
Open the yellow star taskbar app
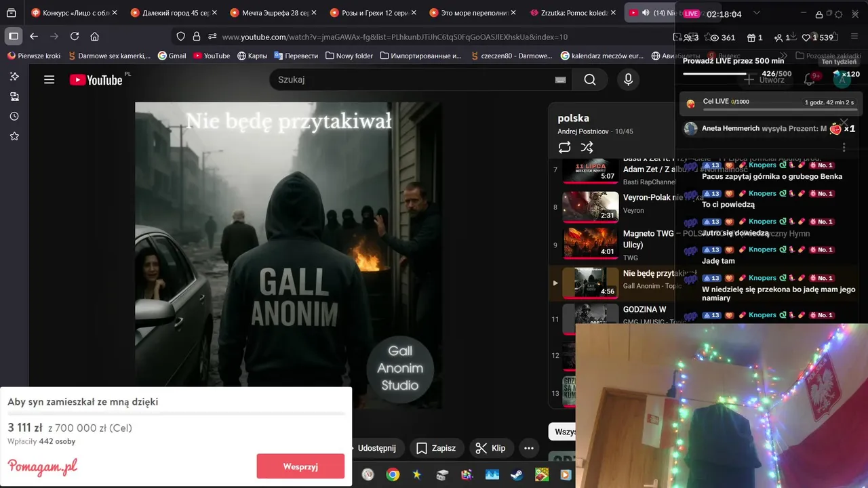point(417,474)
